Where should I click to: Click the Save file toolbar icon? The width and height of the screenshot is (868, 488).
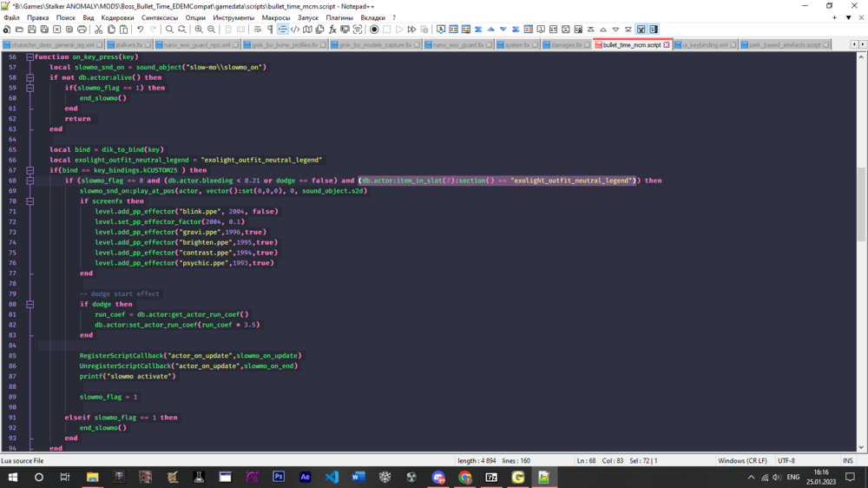point(32,30)
